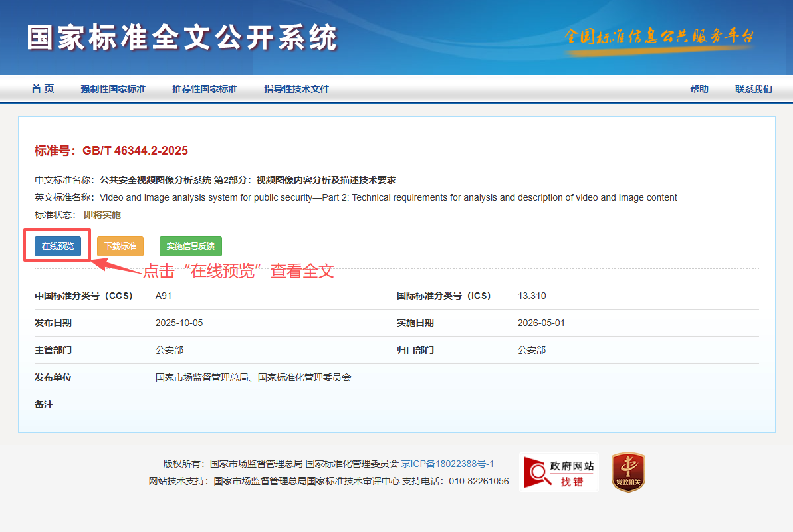Click the support phone number 010-82261056
Viewport: 793px width, 532px height.
click(x=479, y=481)
